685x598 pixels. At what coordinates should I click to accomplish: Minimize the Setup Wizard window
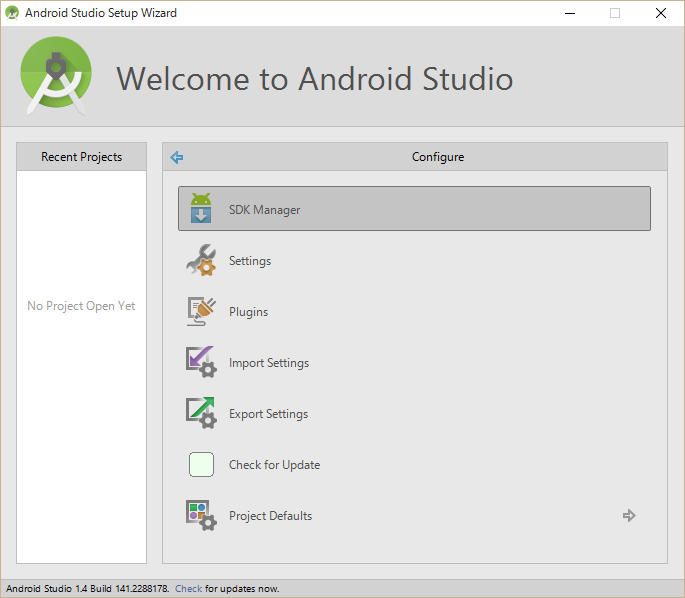click(570, 13)
